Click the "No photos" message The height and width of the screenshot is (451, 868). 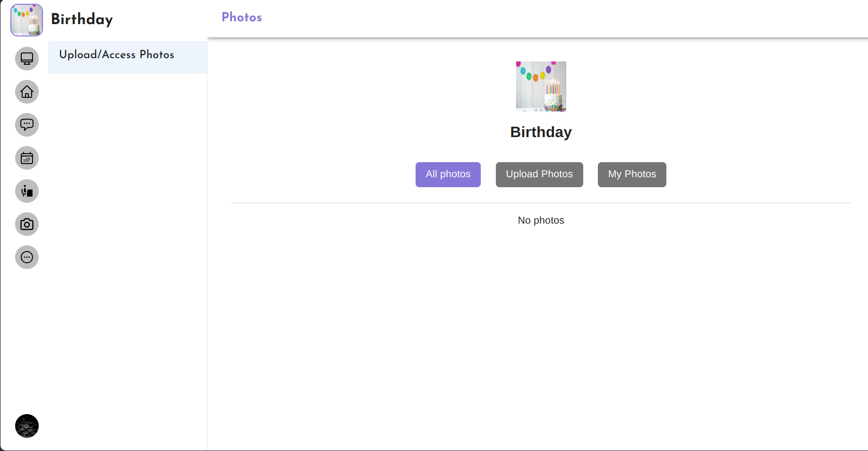(x=541, y=220)
